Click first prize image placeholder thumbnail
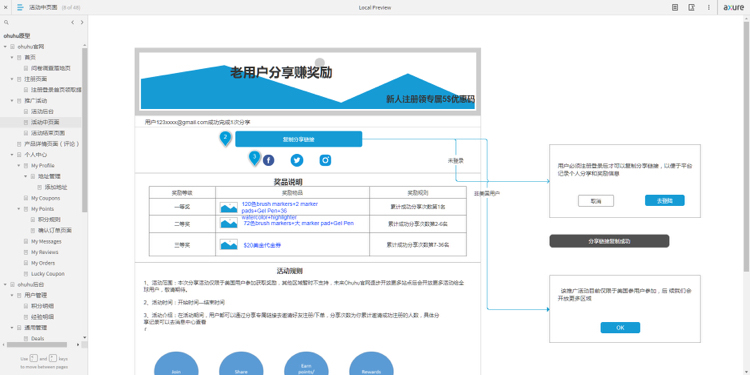 (x=229, y=208)
